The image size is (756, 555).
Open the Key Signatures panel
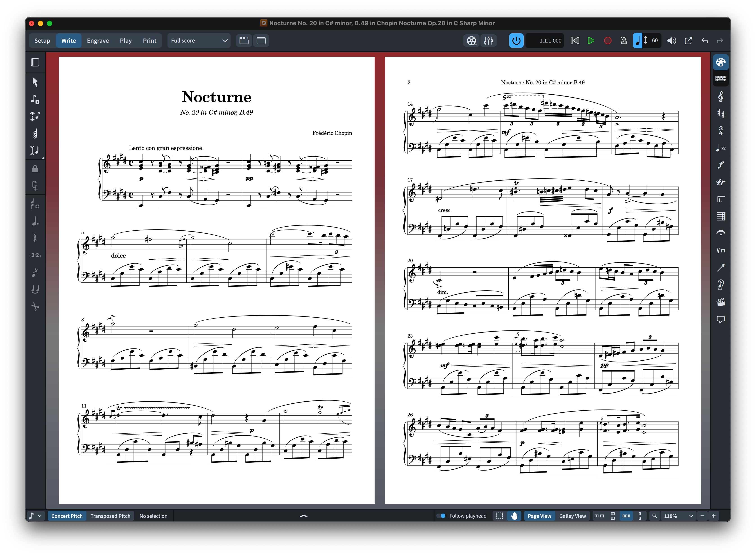point(720,114)
